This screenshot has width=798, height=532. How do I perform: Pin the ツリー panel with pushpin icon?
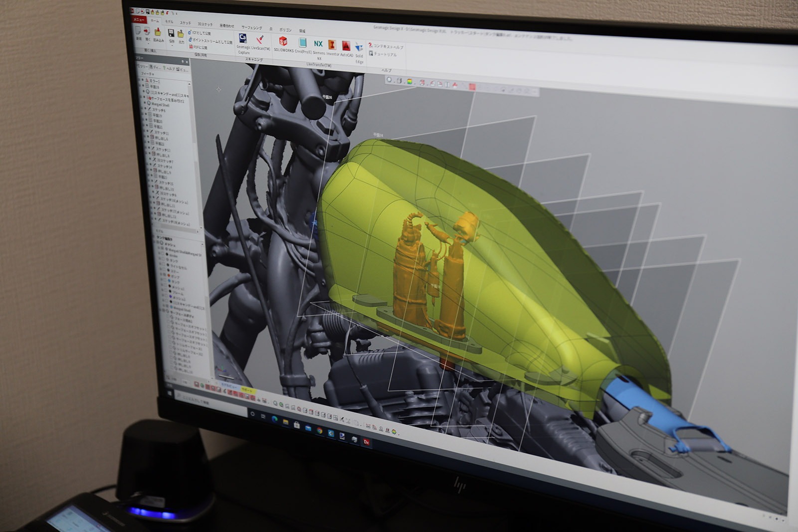coord(183,61)
